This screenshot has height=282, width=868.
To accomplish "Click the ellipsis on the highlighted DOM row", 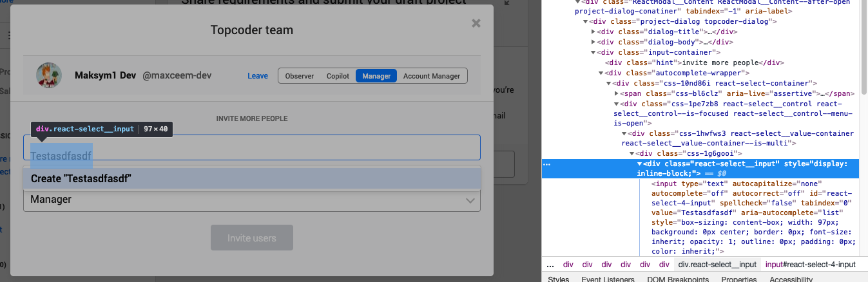I will (547, 165).
